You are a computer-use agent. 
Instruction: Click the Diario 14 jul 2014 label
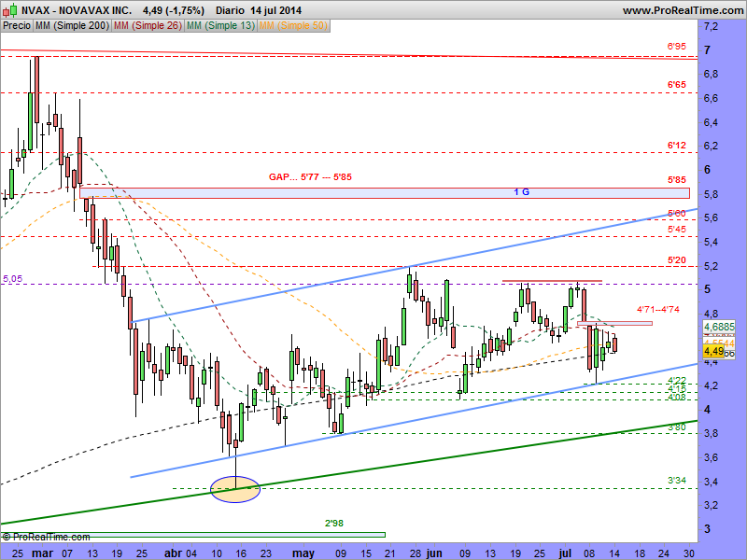tap(259, 10)
